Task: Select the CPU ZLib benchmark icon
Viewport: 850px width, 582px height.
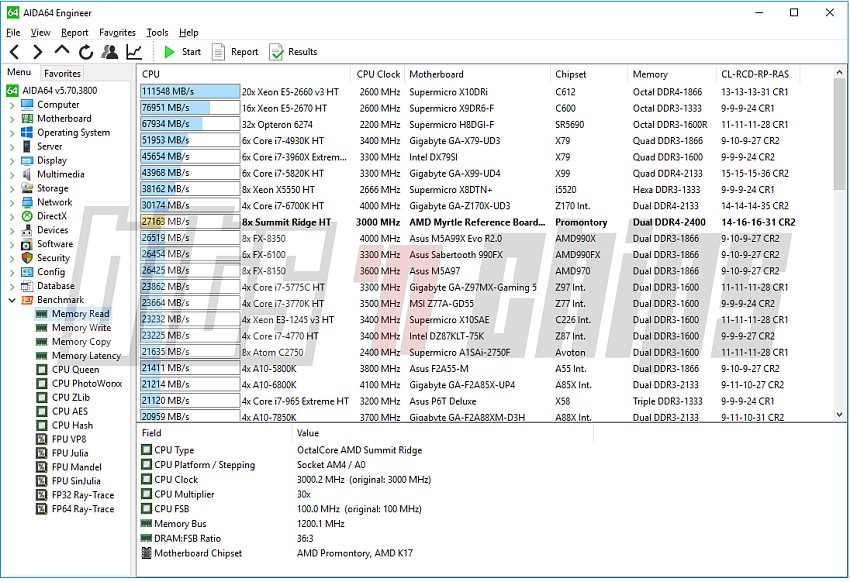Action: click(x=41, y=398)
